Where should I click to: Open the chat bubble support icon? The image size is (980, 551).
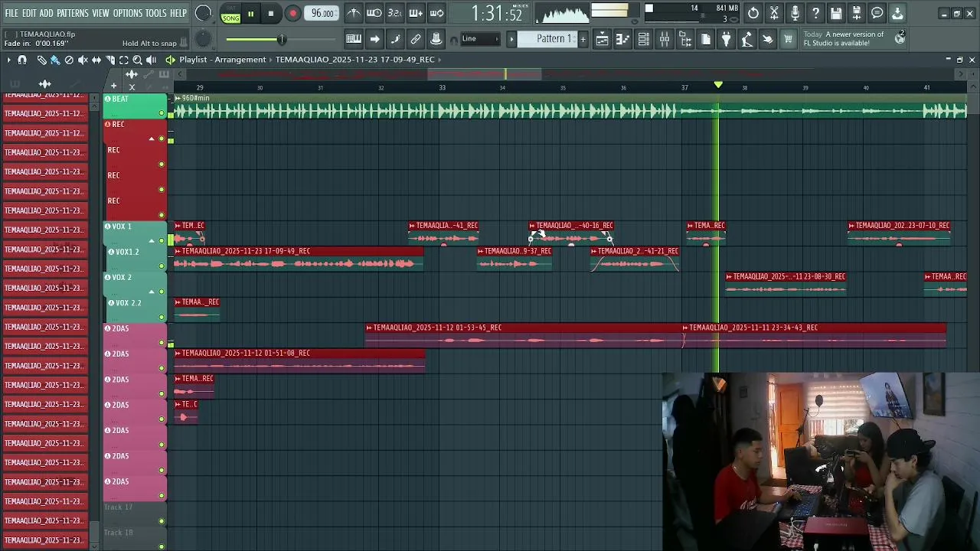tap(877, 13)
